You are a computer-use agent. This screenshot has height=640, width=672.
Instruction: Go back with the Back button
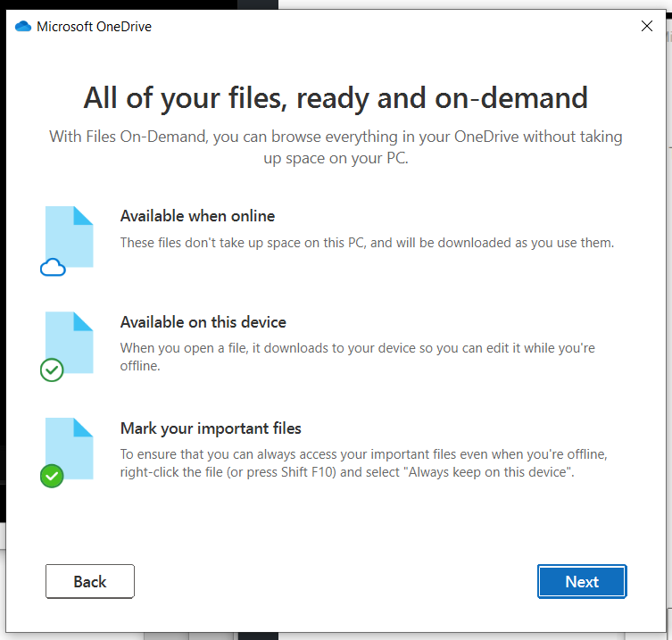tap(90, 581)
